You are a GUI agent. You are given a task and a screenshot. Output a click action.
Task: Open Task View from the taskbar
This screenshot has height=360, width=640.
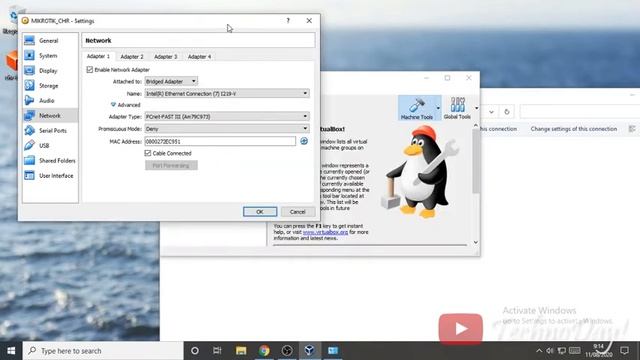coord(217,351)
